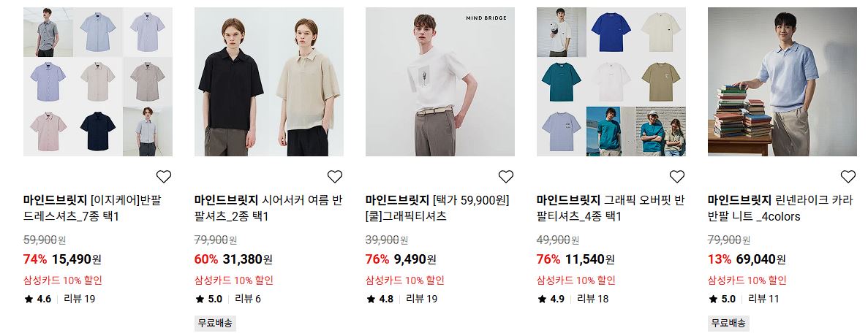
Task: Open the dress shirts collage product image
Action: (98, 82)
